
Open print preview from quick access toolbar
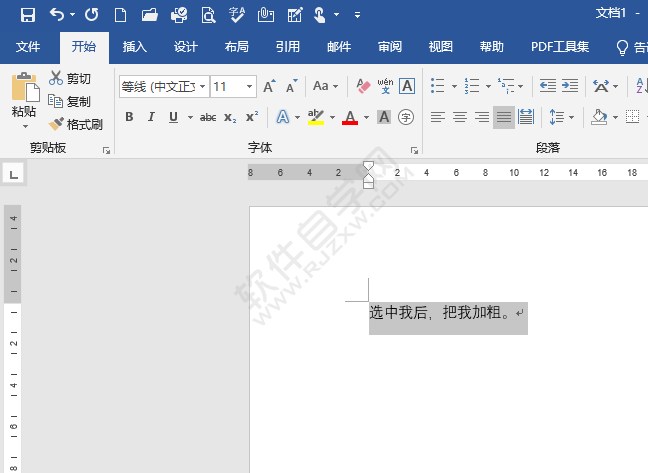tap(209, 15)
